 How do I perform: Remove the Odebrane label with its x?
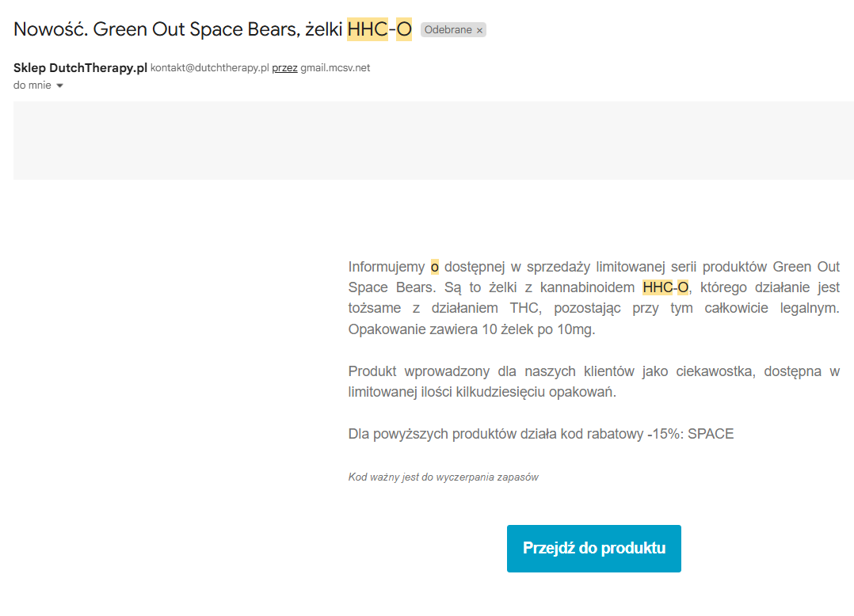479,30
